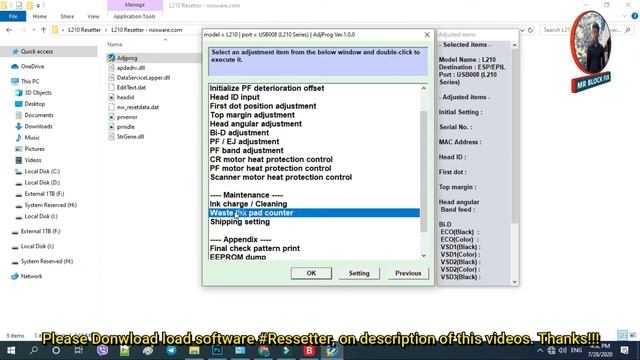This screenshot has width=640, height=360.
Task: Select Ink charge / Cleaning item
Action: tap(248, 204)
